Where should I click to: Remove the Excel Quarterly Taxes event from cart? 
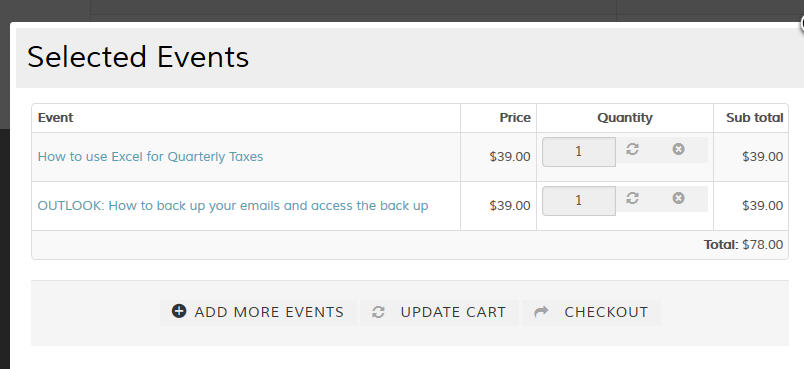coord(678,149)
